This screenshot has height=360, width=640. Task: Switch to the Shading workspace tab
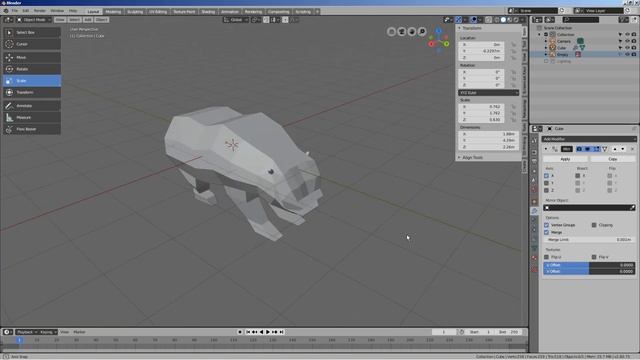tap(208, 12)
